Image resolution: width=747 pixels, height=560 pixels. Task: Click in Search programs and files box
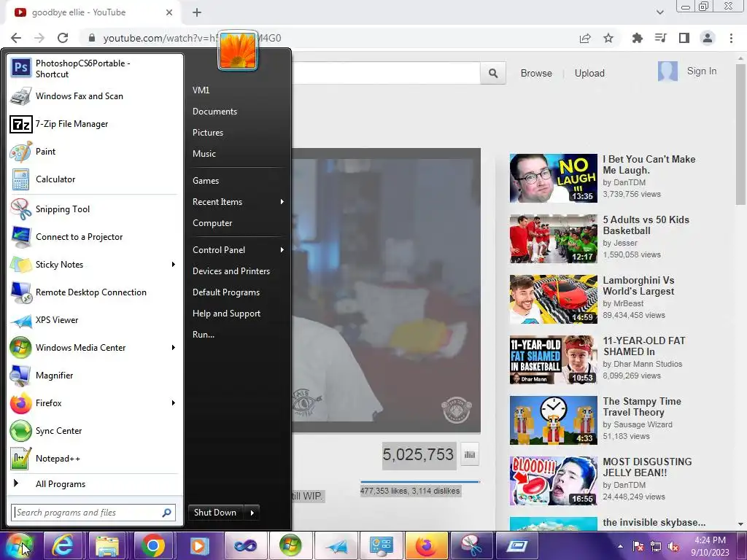[93, 513]
